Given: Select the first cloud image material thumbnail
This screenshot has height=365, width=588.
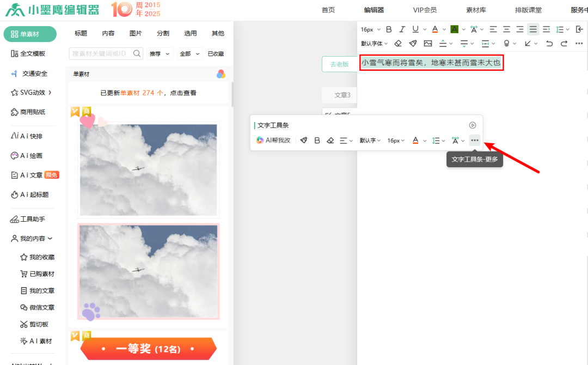Looking at the screenshot, I should 149,169.
